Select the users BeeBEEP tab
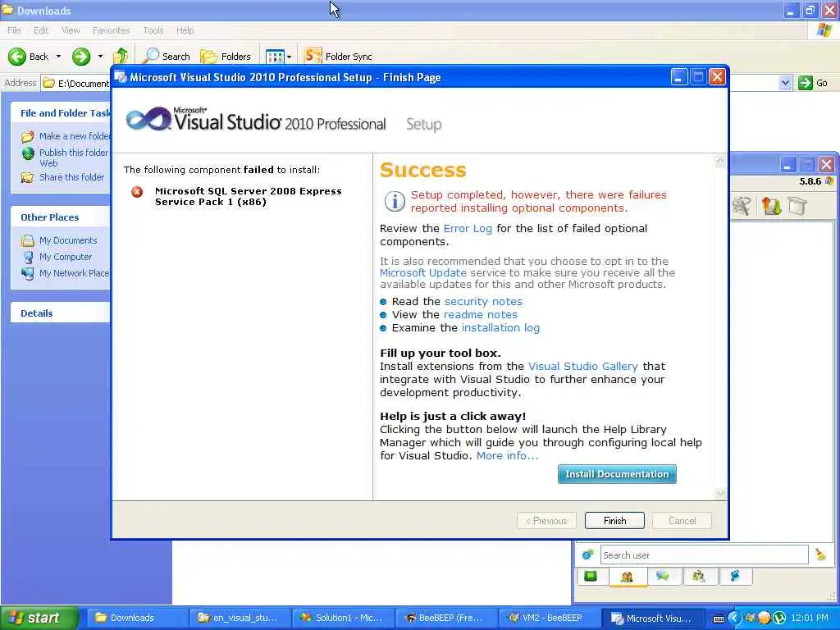 click(627, 577)
